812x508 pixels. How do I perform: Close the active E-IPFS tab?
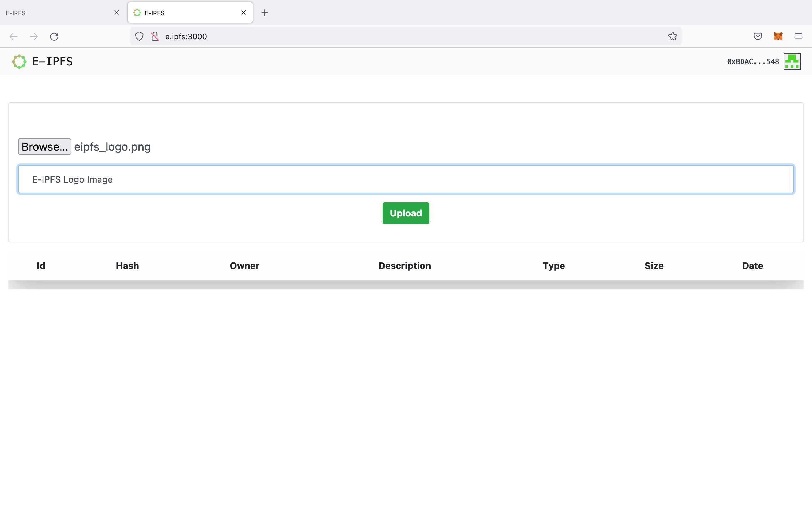tap(244, 12)
